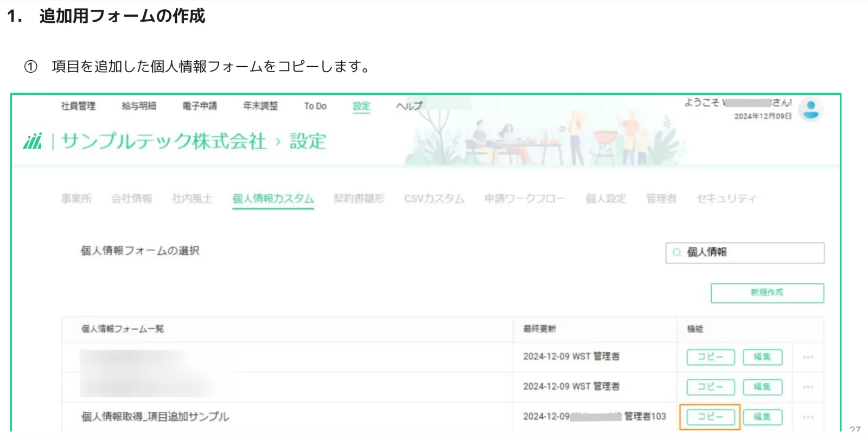Click the 新規作成 button

767,293
